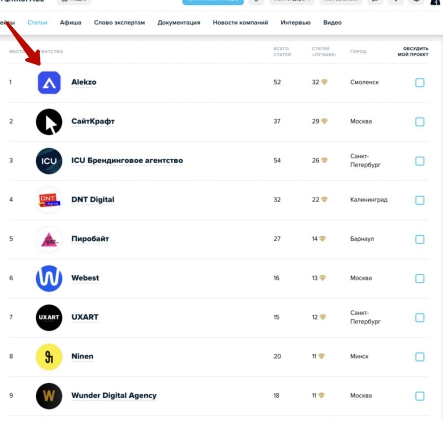Screen dimensions: 443x421
Task: Select the checkbox in the Webest row
Action: 420,278
